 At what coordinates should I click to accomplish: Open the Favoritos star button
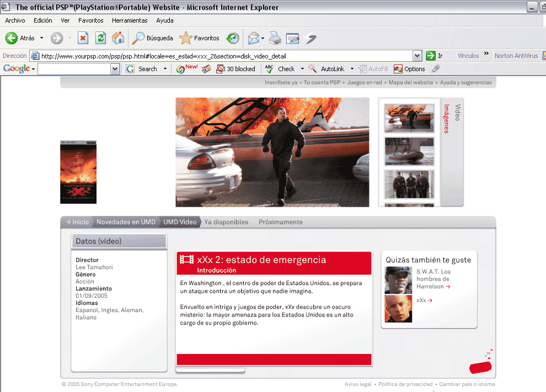(199, 38)
